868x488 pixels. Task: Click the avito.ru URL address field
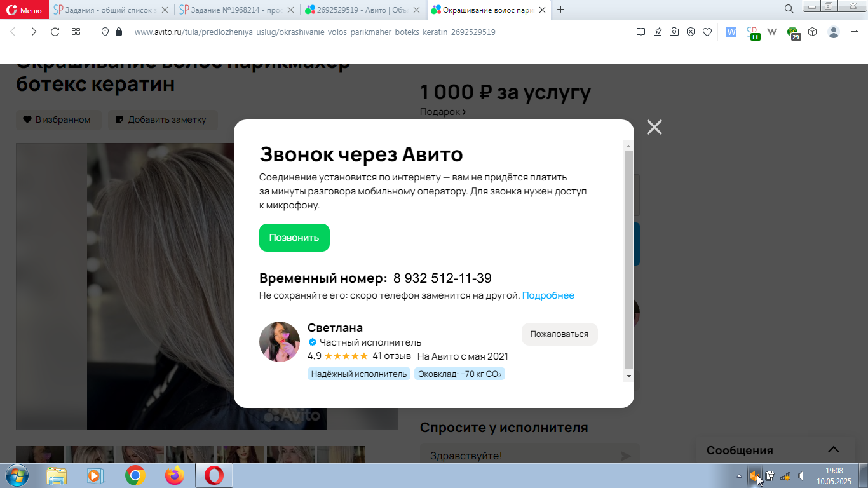315,32
